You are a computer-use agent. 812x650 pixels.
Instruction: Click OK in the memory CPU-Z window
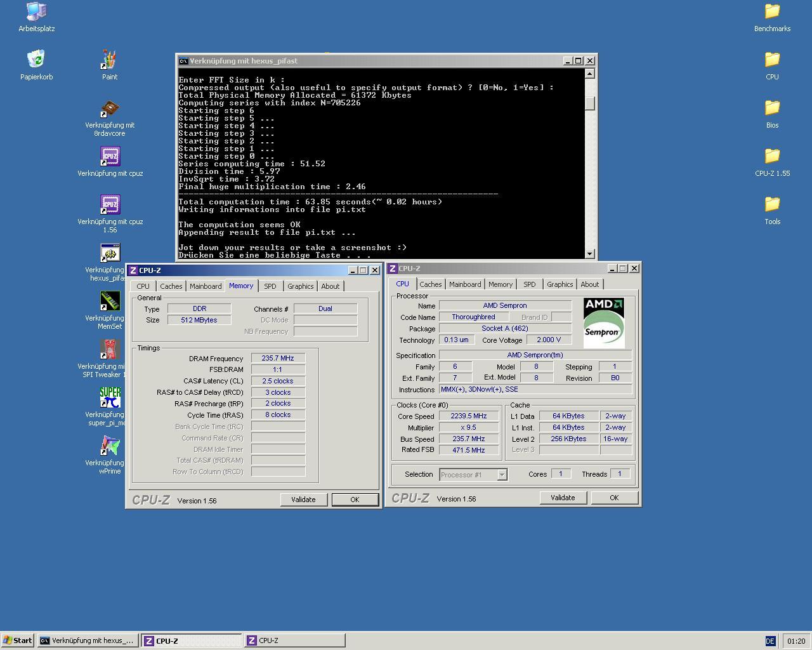(355, 500)
